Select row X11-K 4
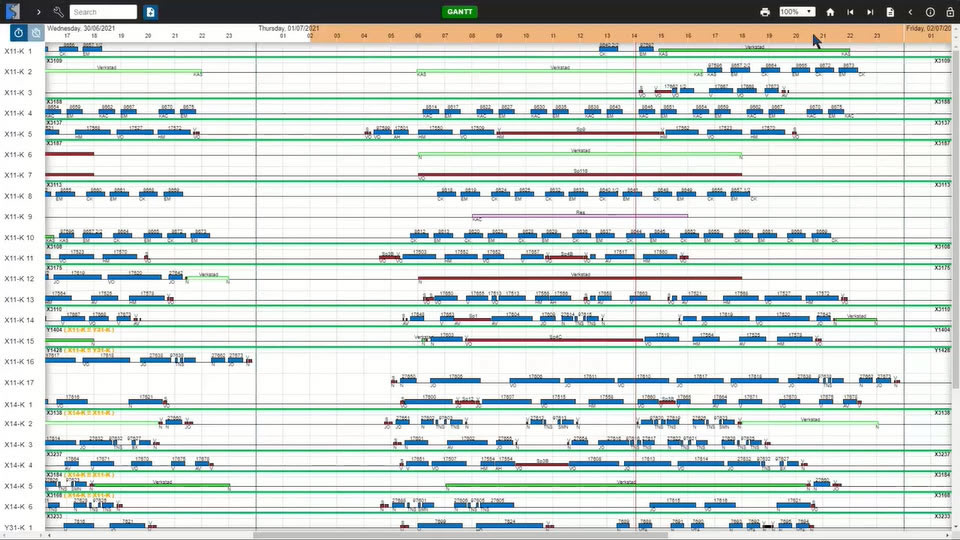Screen dimensions: 960x540 (18, 113)
